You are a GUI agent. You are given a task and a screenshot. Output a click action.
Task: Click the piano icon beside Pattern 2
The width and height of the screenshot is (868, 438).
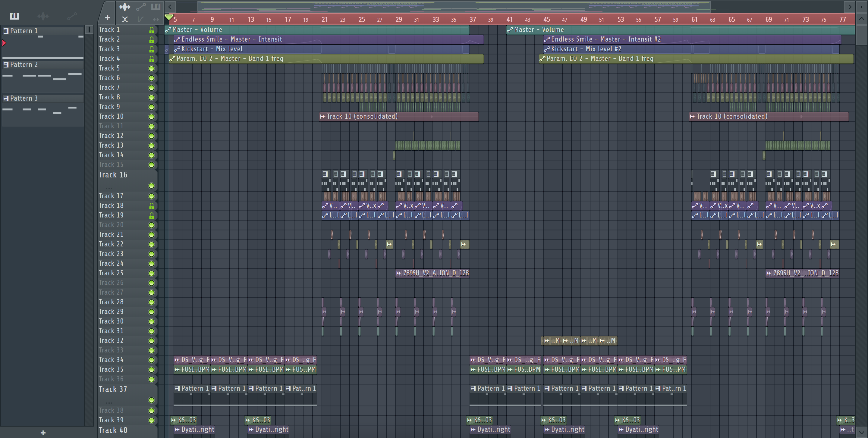(6, 65)
